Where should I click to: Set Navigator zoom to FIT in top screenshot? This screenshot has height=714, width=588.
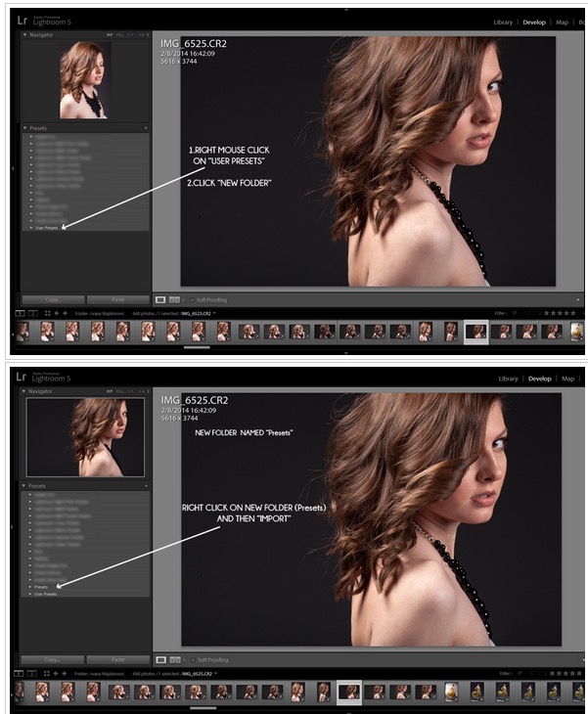110,34
